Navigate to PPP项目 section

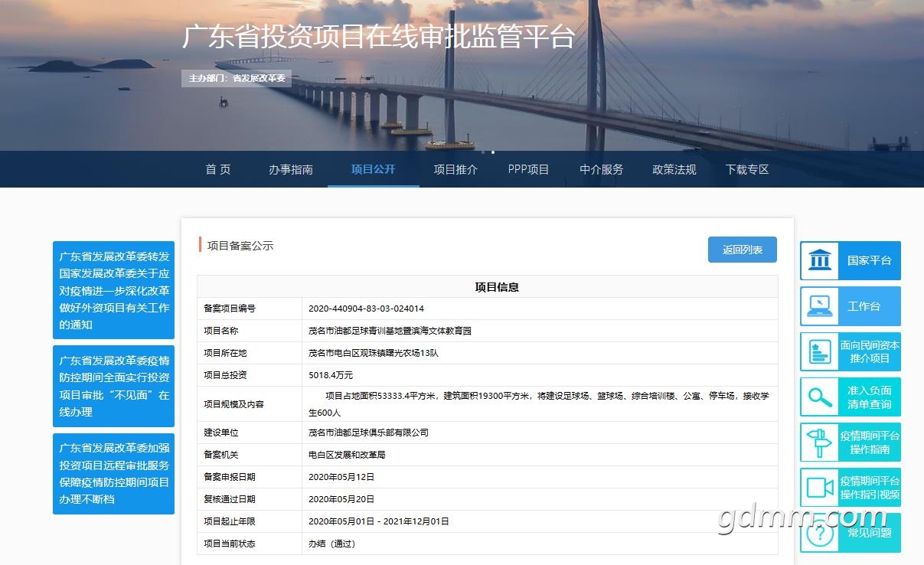pyautogui.click(x=529, y=169)
